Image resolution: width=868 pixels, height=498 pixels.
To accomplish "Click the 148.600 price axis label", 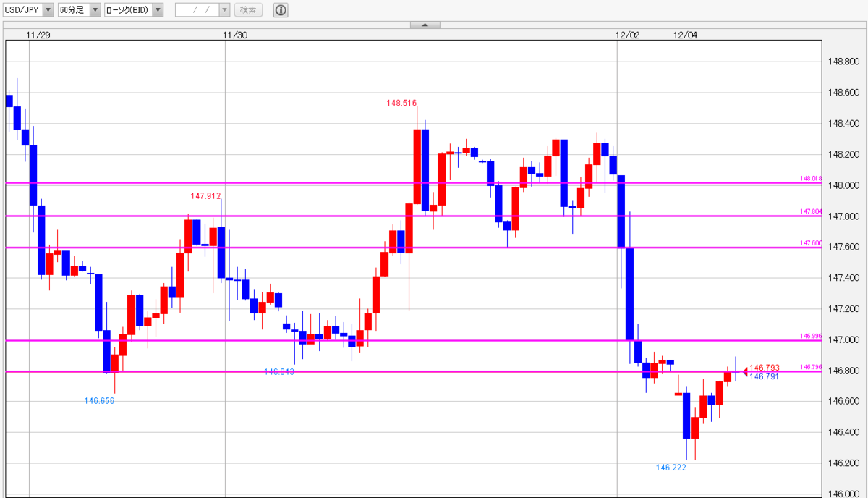I will click(843, 93).
